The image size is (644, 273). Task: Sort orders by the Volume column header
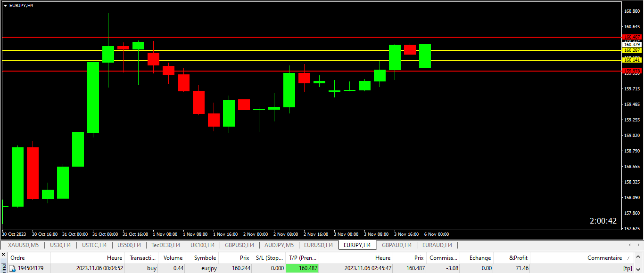tap(173, 258)
